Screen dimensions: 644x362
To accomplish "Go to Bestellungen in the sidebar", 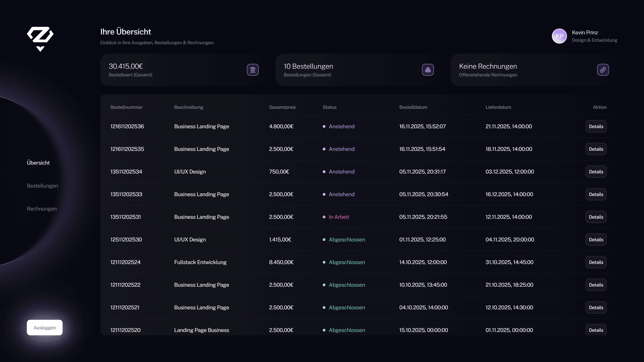I will point(42,186).
